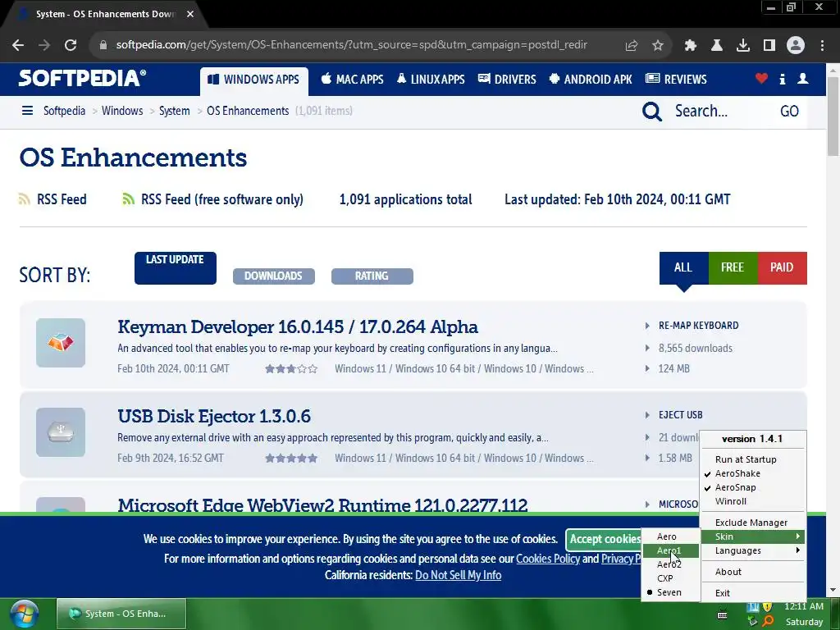
Task: Click the Keyman Developer app icon
Action: 61,343
